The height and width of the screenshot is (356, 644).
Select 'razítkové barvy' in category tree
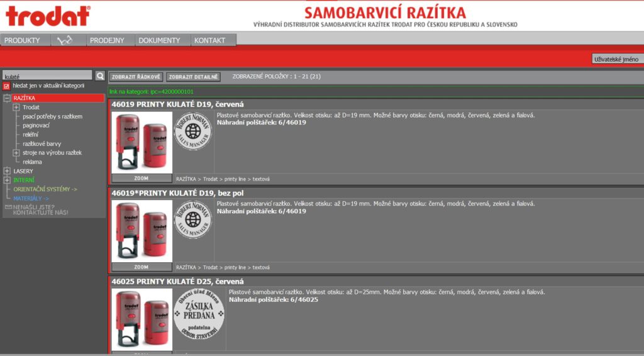point(42,143)
